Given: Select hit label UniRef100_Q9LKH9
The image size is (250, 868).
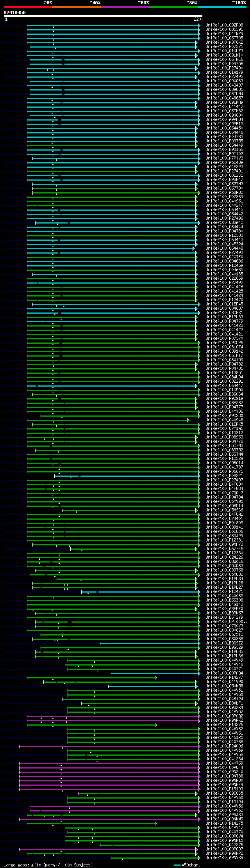Looking at the screenshot, I should [x=224, y=103].
